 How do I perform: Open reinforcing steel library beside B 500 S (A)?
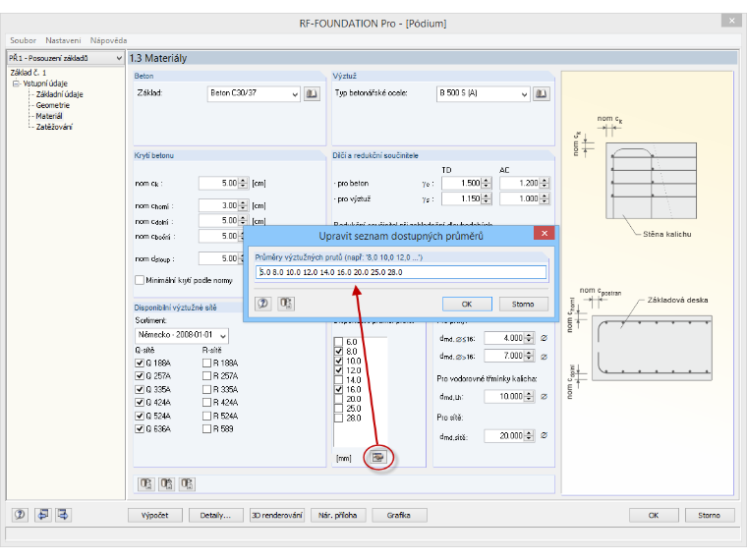(x=542, y=93)
